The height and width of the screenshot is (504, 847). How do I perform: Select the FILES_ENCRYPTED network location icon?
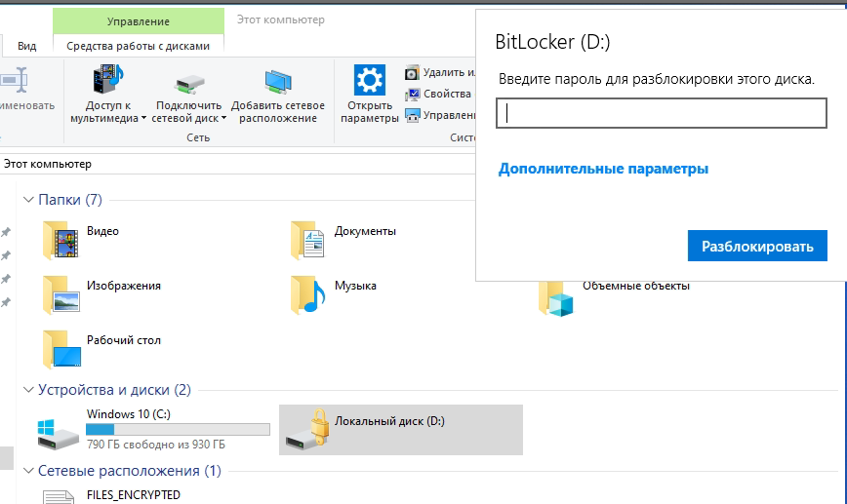[x=59, y=497]
